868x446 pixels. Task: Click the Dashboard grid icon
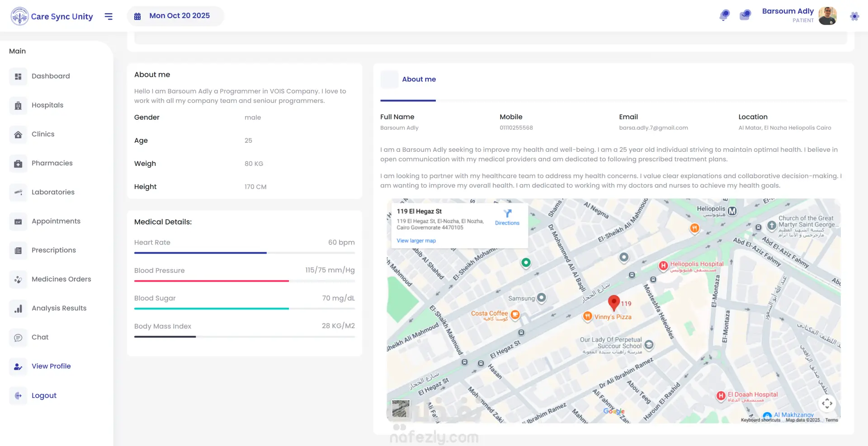tap(18, 76)
